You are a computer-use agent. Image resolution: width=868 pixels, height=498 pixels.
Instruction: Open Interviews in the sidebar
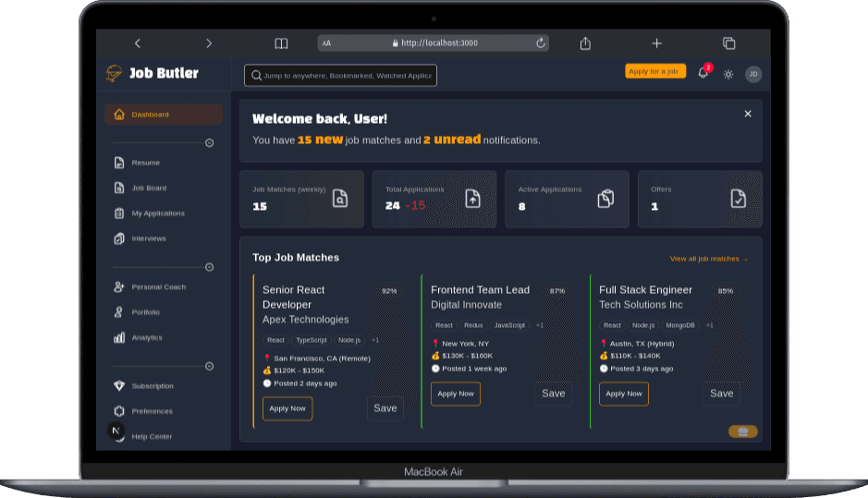[x=164, y=238]
